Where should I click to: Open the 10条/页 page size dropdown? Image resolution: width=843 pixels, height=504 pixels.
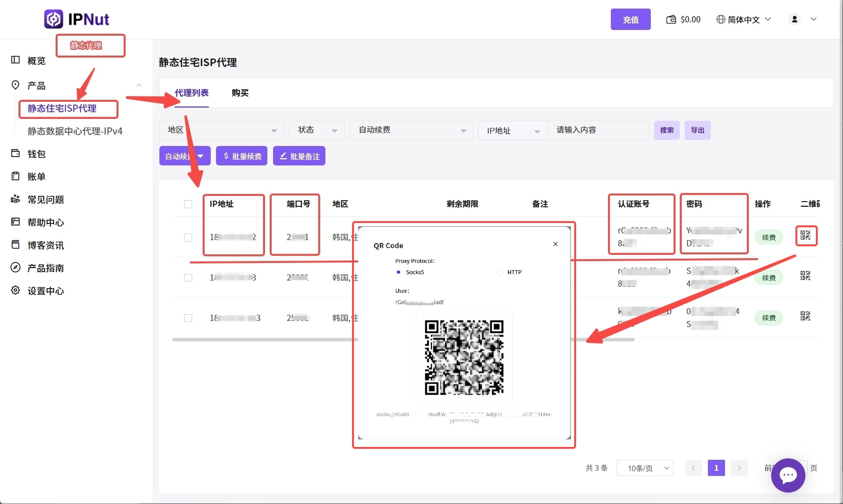point(645,468)
